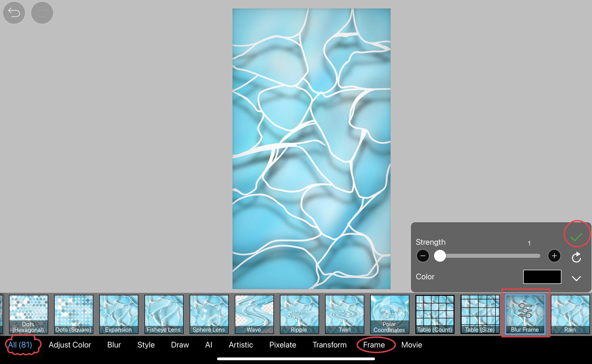592x364 pixels.
Task: Pick the Polar Coordinates filter
Action: 390,314
